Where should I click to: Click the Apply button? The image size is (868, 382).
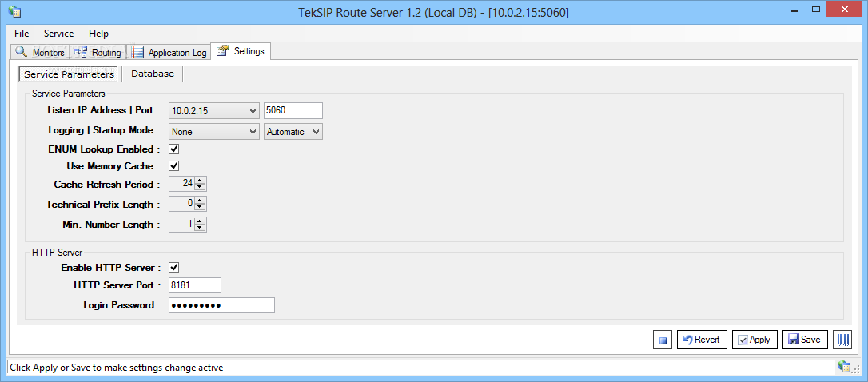[755, 340]
